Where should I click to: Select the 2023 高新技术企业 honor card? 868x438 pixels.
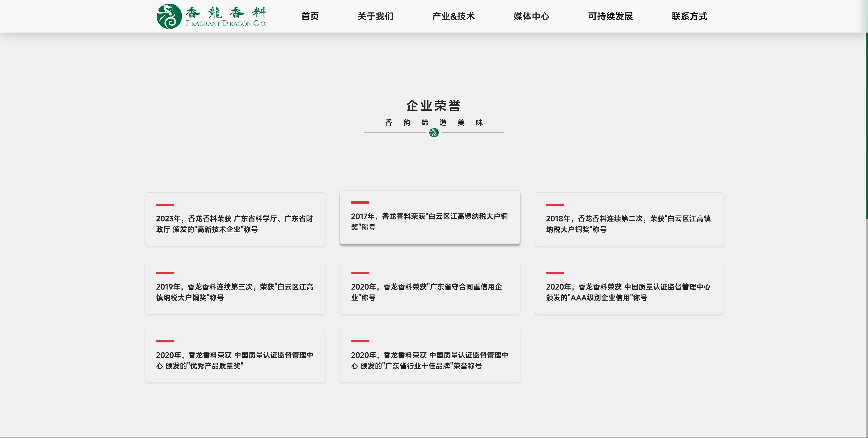[235, 219]
